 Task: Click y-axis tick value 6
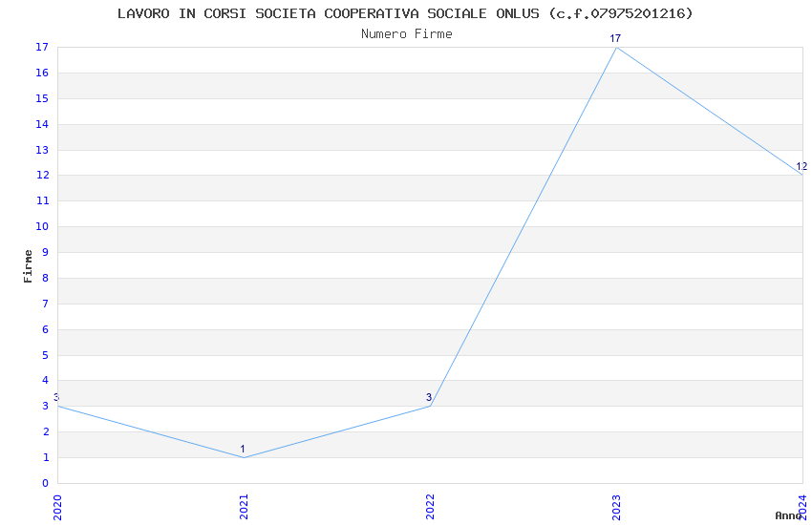point(46,329)
